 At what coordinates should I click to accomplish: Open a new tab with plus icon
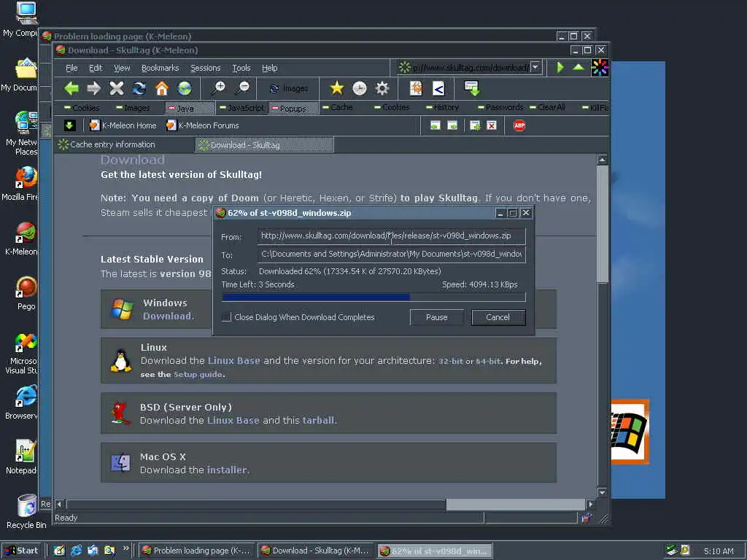click(475, 125)
